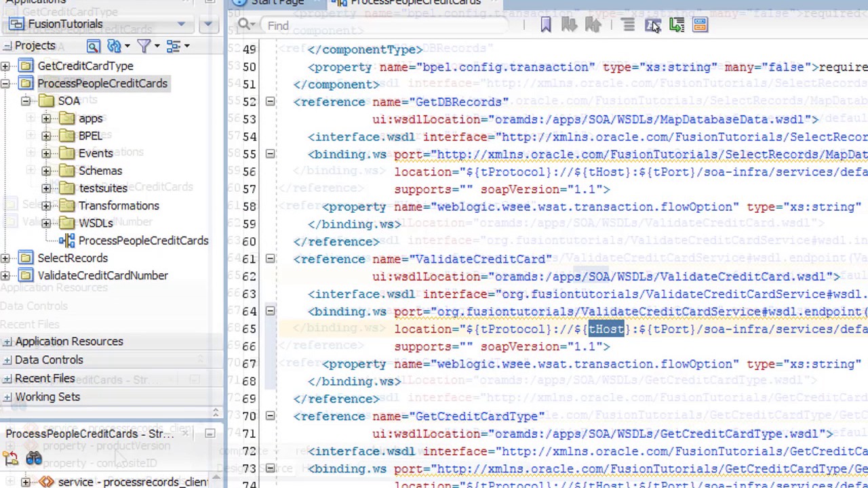Click the composite icon beside ProcessPeopleCreditCards file
Viewport: 868px width, 488px height.
(66, 241)
